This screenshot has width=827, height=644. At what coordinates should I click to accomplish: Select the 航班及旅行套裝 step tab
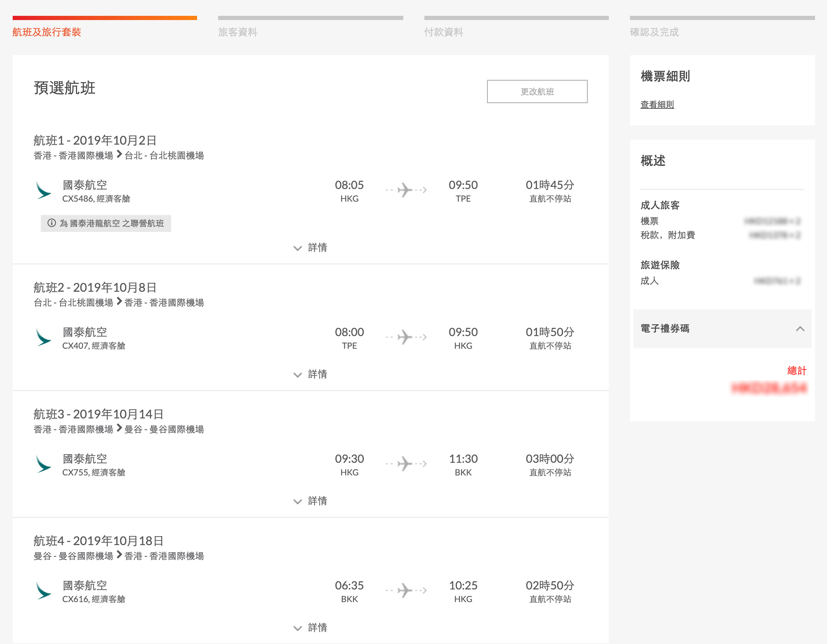click(47, 32)
